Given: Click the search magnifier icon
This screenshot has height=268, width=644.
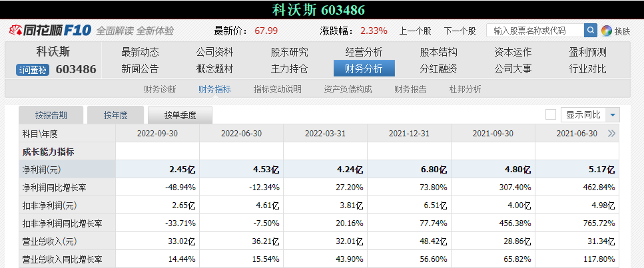Looking at the screenshot, I should (x=591, y=31).
